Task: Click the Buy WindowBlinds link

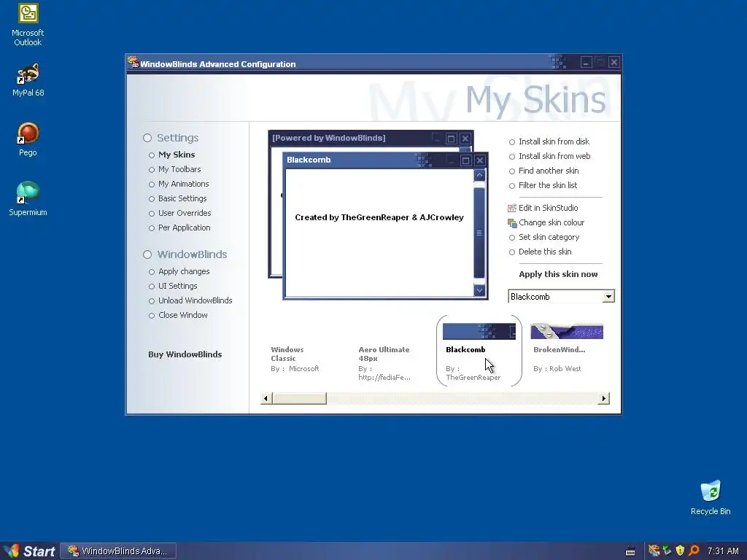Action: [x=185, y=354]
